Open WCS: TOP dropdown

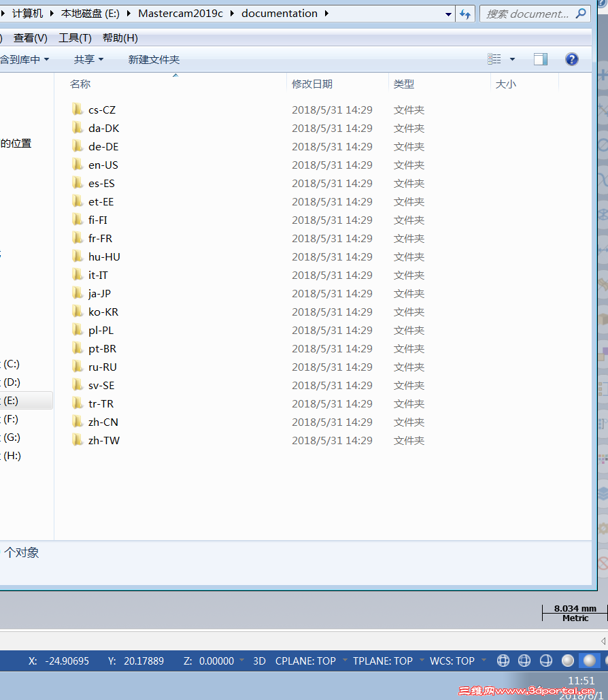(x=484, y=660)
